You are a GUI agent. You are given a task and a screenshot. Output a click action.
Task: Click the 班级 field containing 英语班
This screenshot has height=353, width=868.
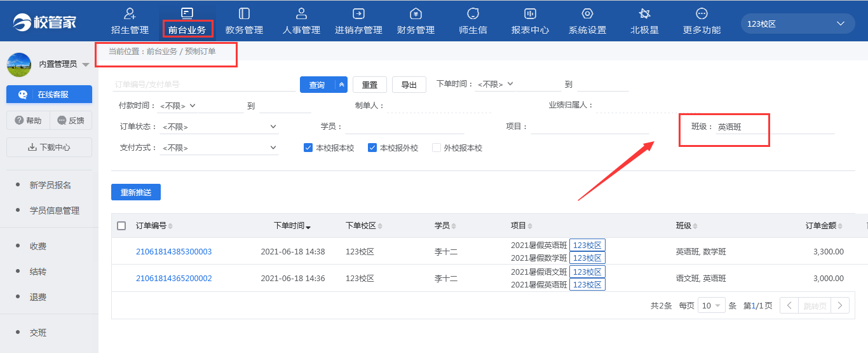pos(774,127)
